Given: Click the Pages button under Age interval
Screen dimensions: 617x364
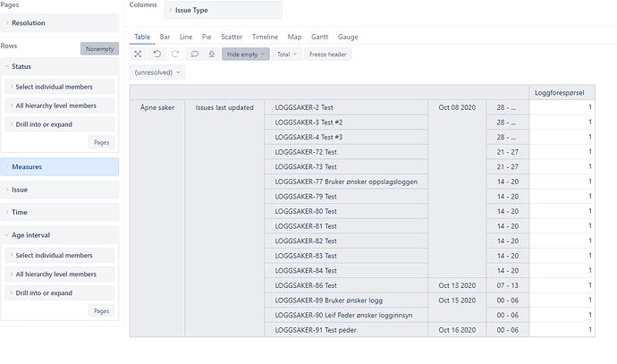Looking at the screenshot, I should [x=102, y=311].
